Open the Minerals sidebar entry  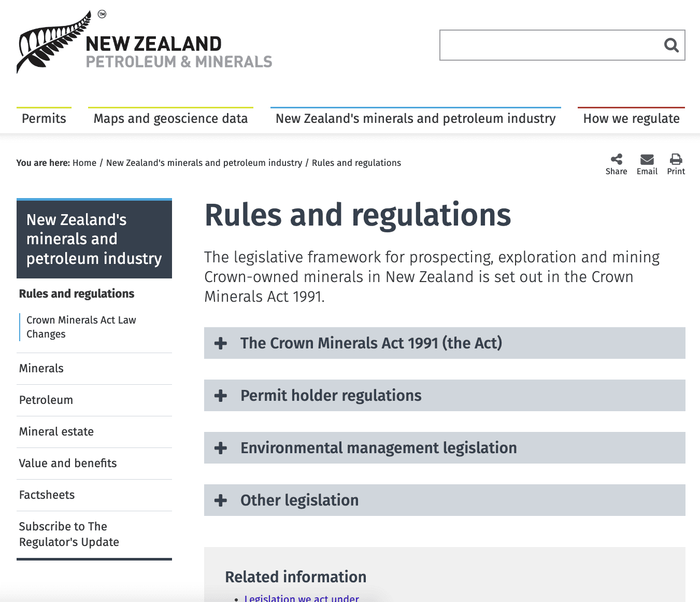click(x=41, y=368)
